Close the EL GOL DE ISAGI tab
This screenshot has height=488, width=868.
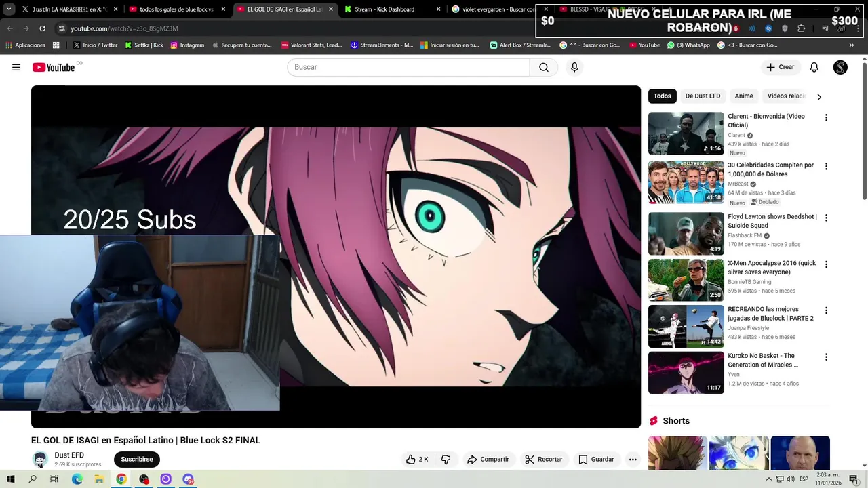[x=331, y=9]
